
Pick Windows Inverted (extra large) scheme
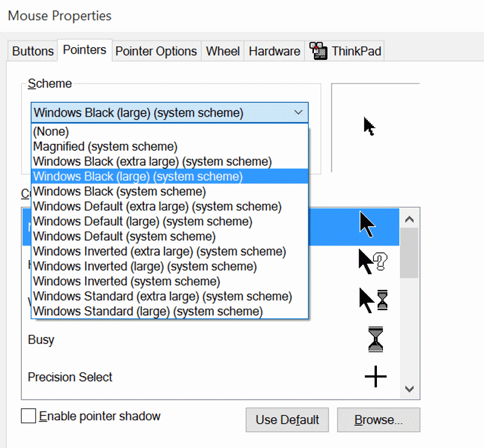tap(169, 251)
